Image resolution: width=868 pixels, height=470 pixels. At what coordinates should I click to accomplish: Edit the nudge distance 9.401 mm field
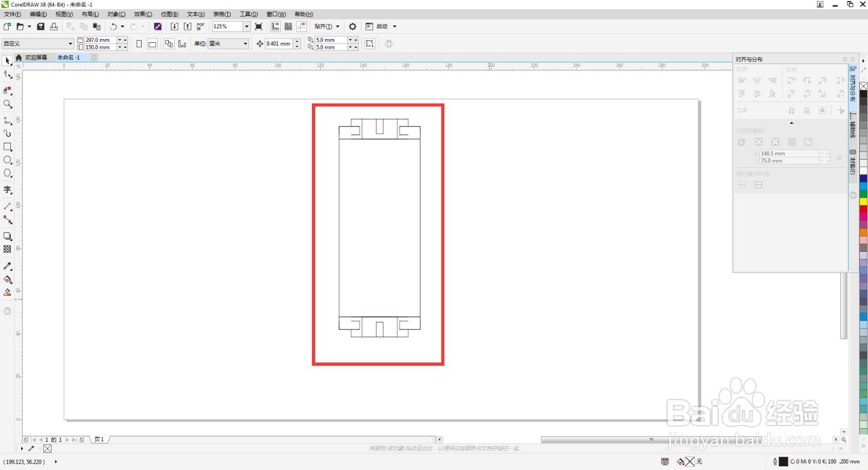279,43
